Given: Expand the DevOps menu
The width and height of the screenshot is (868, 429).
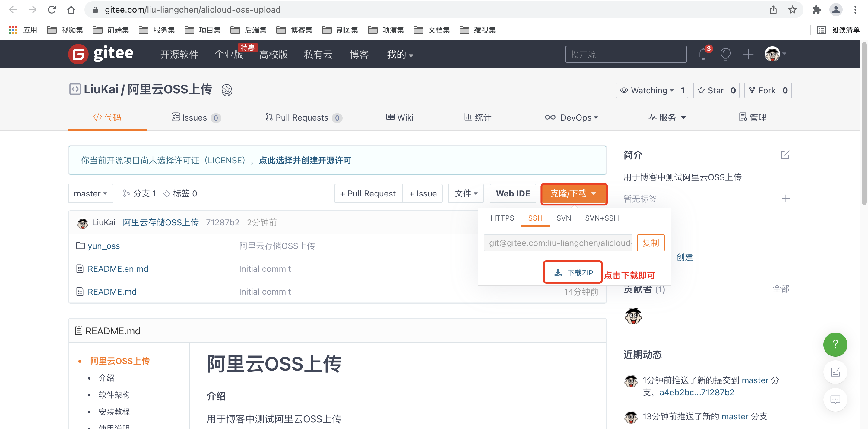Looking at the screenshot, I should [572, 117].
